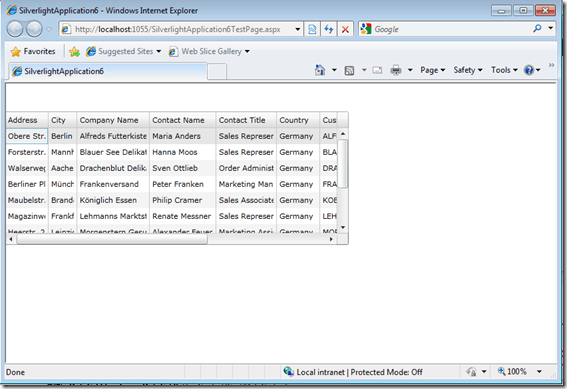Open the recent pages dropdown arrow
Viewport: 567px width, 389px height.
49,29
